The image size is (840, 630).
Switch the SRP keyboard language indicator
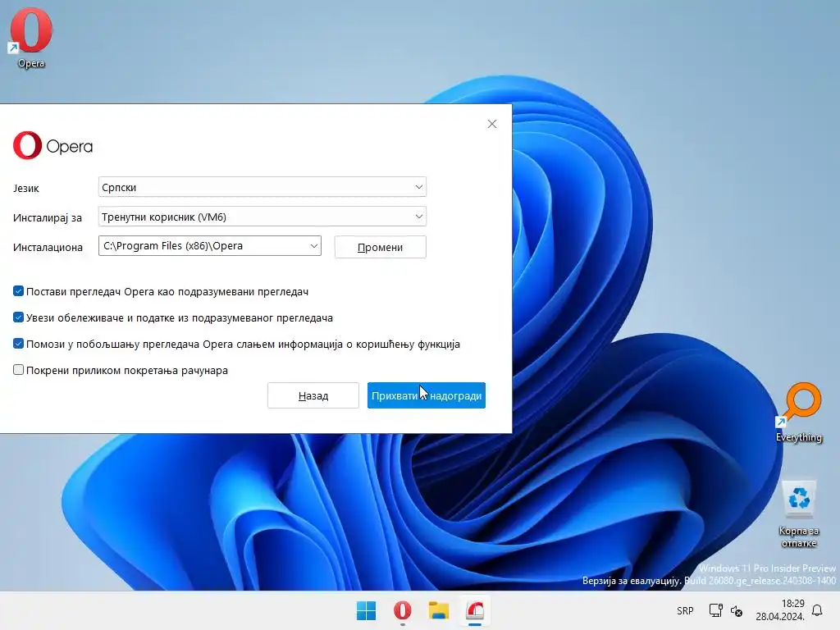[685, 610]
